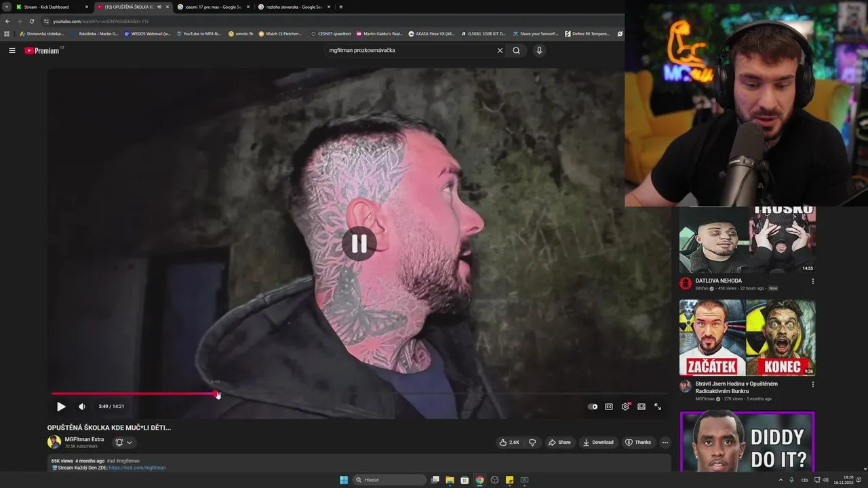The width and height of the screenshot is (868, 488).
Task: Click the magnifier search button
Action: tap(516, 50)
